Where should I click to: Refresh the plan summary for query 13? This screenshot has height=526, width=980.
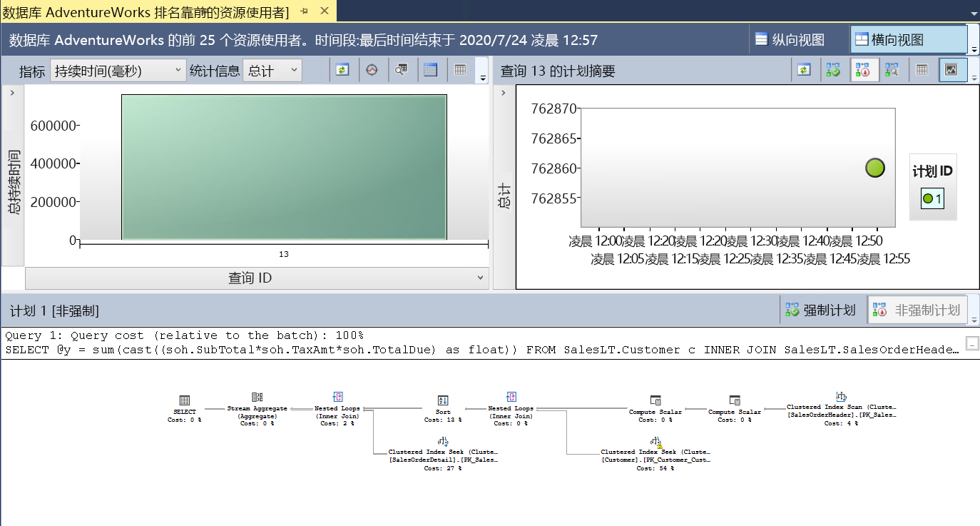(804, 70)
